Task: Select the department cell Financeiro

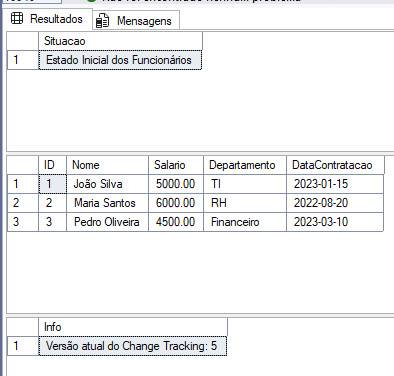Action: pyautogui.click(x=245, y=222)
